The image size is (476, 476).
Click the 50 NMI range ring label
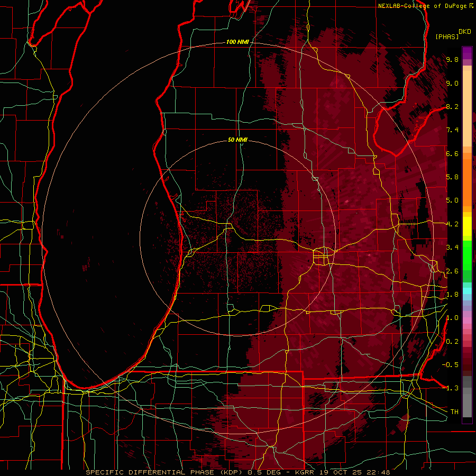[x=237, y=140]
